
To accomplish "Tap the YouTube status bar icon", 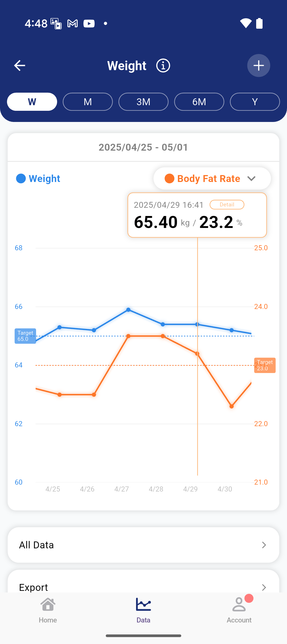I will [x=89, y=23].
